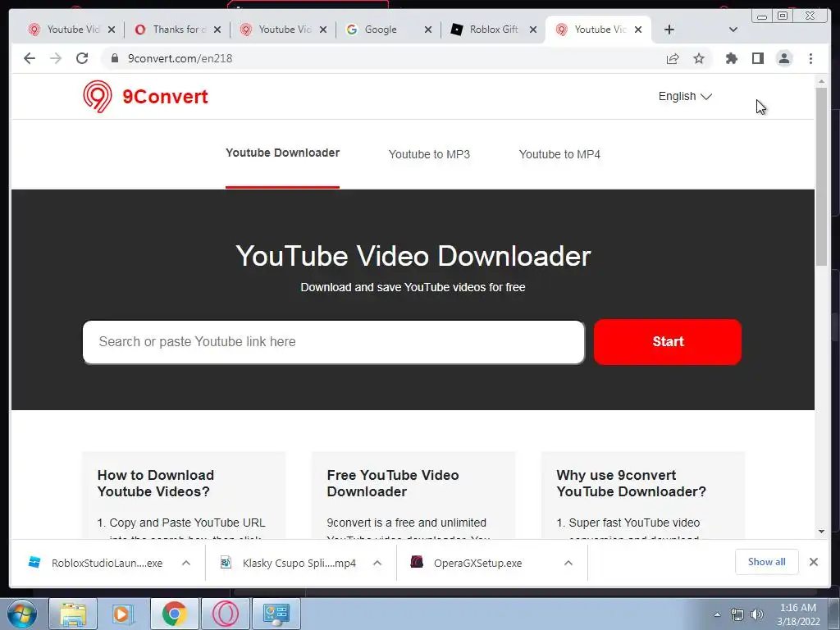Reload the 9convert page
Image resolution: width=840 pixels, height=630 pixels.
pyautogui.click(x=82, y=58)
